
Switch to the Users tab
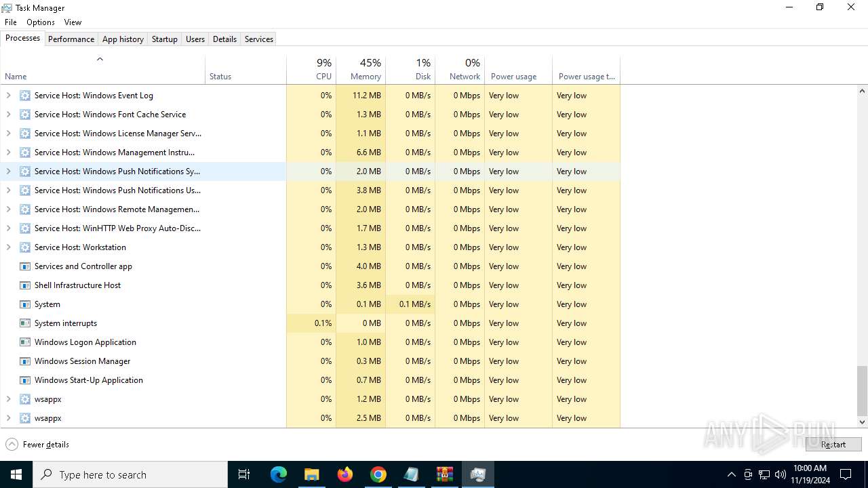point(195,39)
